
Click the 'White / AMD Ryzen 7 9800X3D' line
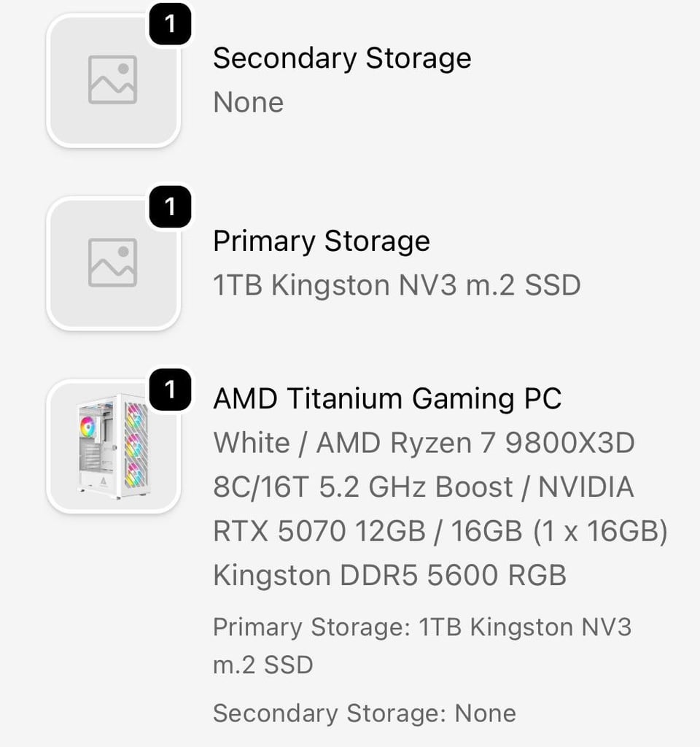pyautogui.click(x=423, y=443)
